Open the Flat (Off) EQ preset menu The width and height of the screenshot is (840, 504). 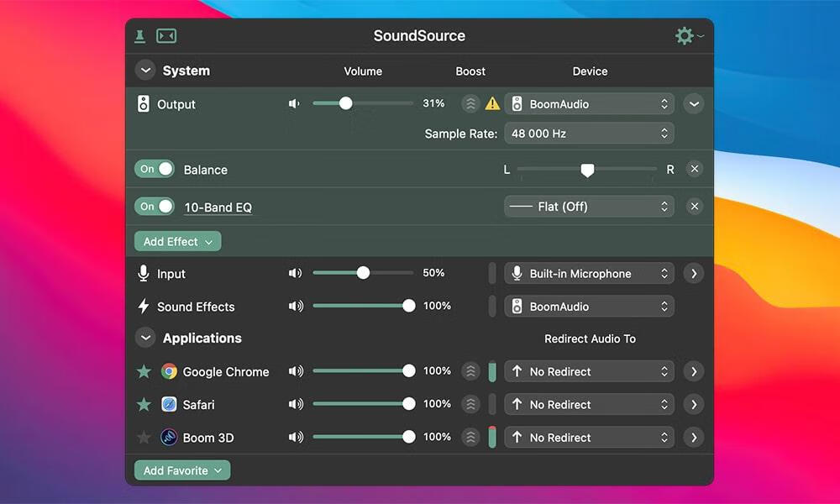pyautogui.click(x=589, y=206)
